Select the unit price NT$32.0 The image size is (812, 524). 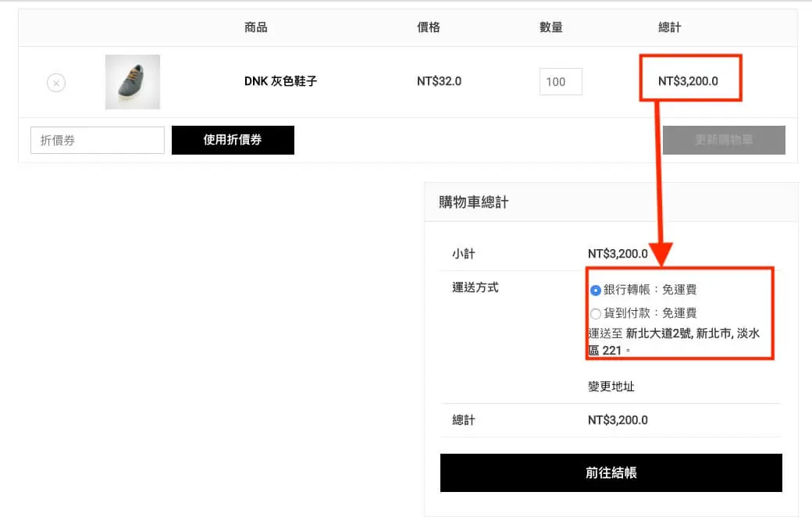[x=439, y=81]
